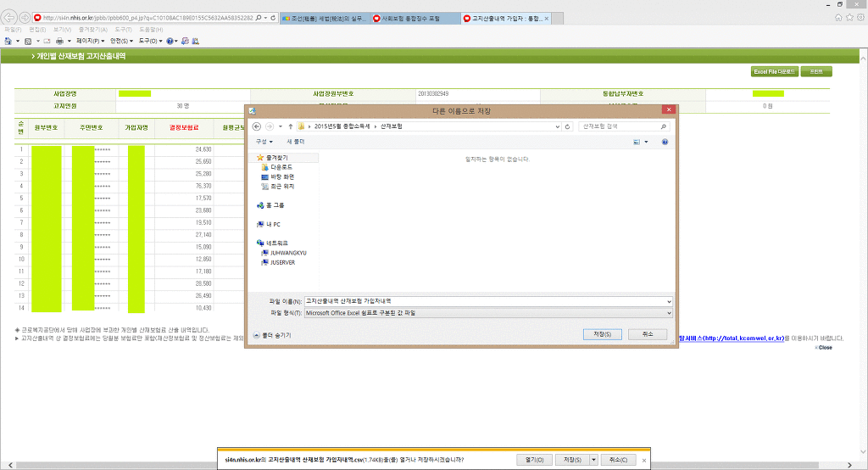This screenshot has height=470, width=868.
Task: Click the read mail icon in command bar
Action: coord(47,41)
